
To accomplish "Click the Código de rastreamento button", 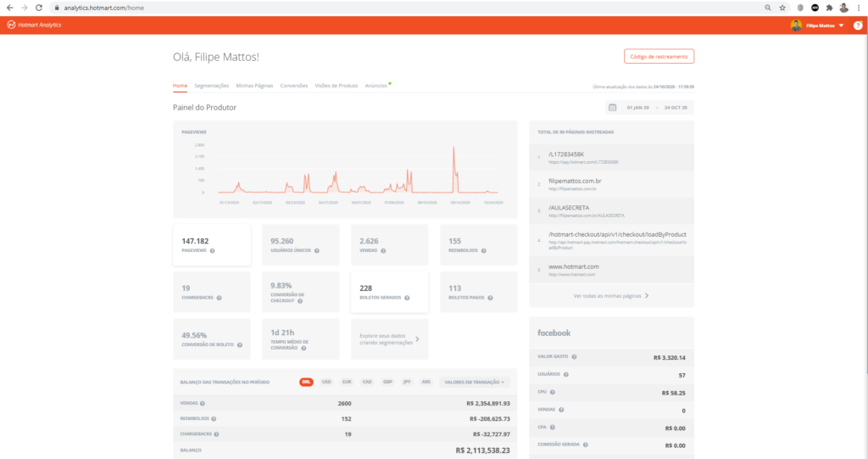I will click(x=659, y=57).
